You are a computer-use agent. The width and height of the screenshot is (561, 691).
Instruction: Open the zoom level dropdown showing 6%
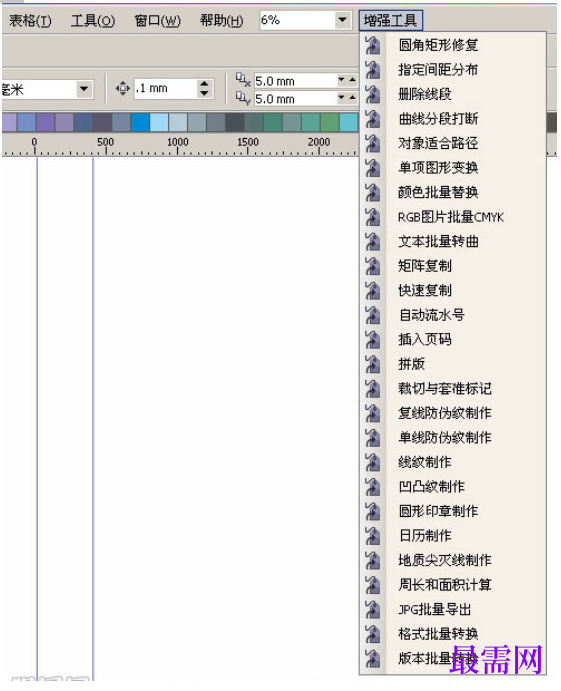pos(342,20)
